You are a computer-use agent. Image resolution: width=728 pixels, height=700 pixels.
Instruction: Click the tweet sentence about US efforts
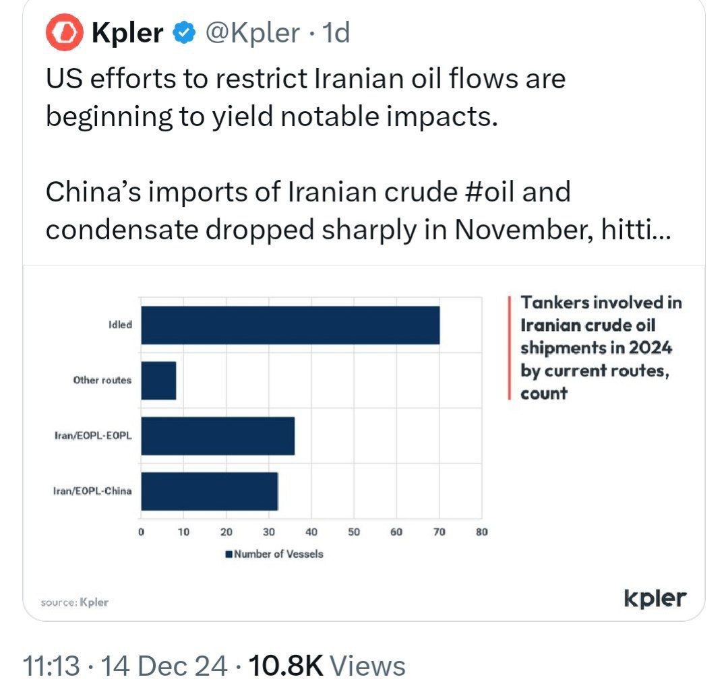pyautogui.click(x=305, y=98)
